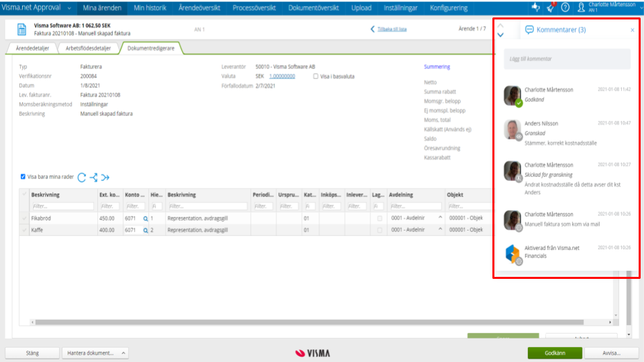Click the currency rate 1.00000000 link
The height and width of the screenshot is (362, 644).
(282, 76)
